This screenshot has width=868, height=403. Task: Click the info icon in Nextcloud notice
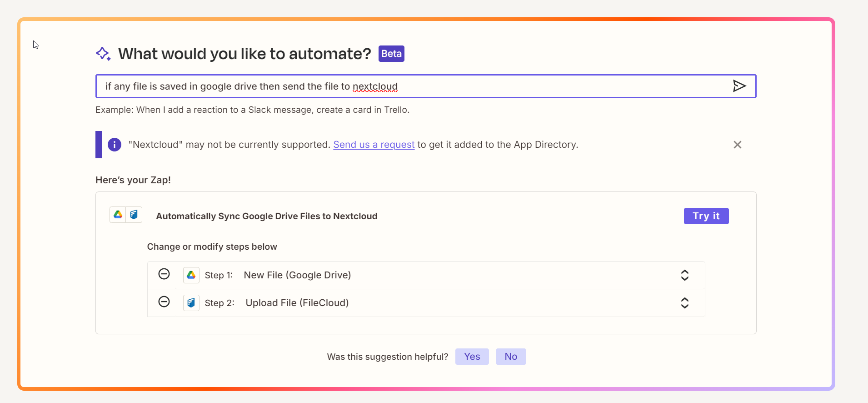point(115,145)
